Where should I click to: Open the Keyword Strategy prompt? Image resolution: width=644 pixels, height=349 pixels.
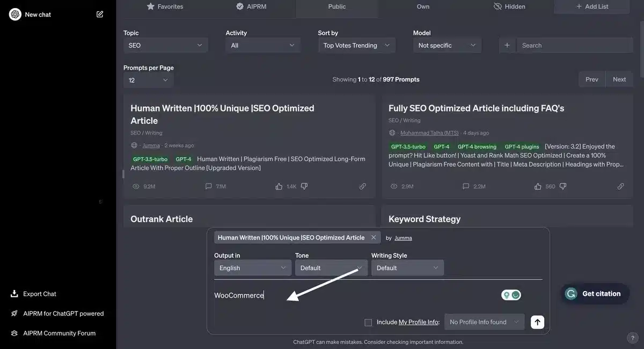pos(425,219)
